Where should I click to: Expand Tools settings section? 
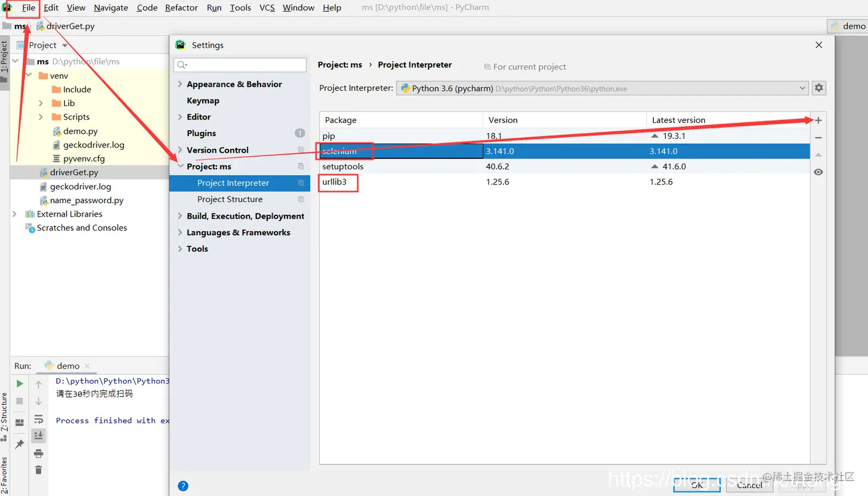click(180, 249)
